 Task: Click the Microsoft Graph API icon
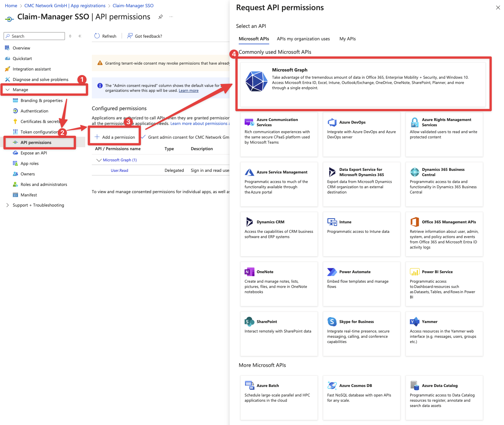click(x=256, y=81)
